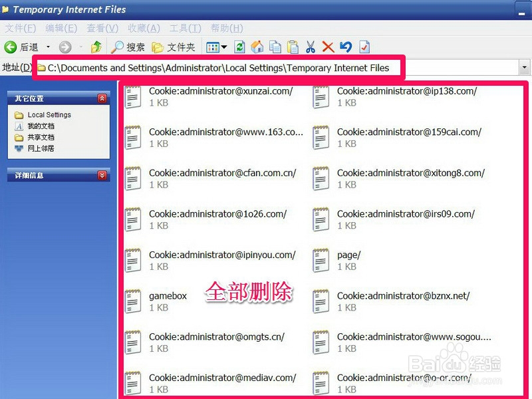The image size is (532, 399).
Task: Select the www.163.co... cookie file icon
Action: (132, 138)
